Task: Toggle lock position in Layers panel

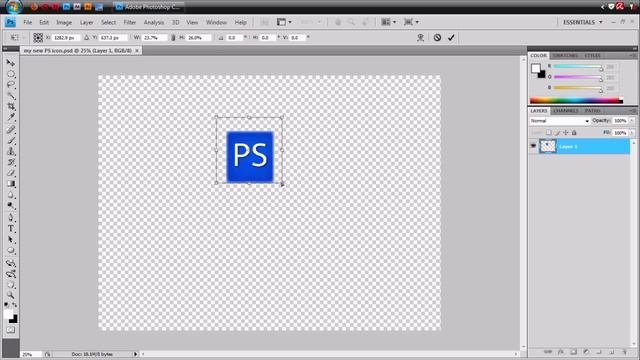Action: 566,133
